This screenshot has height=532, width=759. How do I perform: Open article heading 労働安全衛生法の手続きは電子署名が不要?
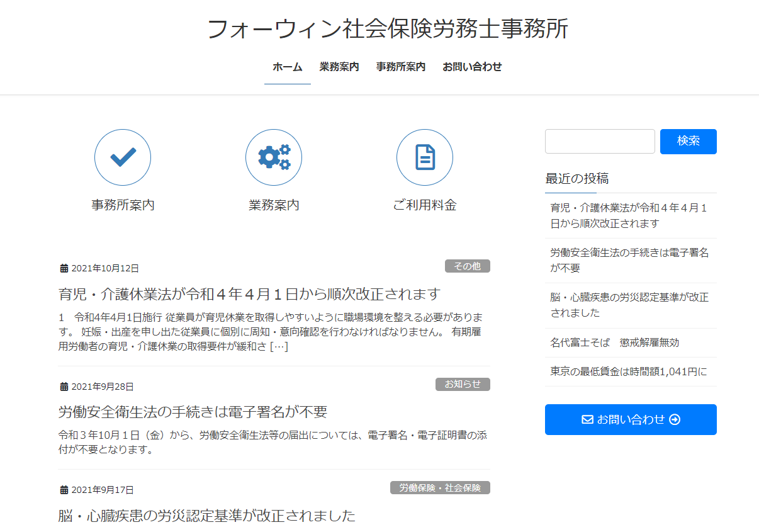click(x=193, y=412)
